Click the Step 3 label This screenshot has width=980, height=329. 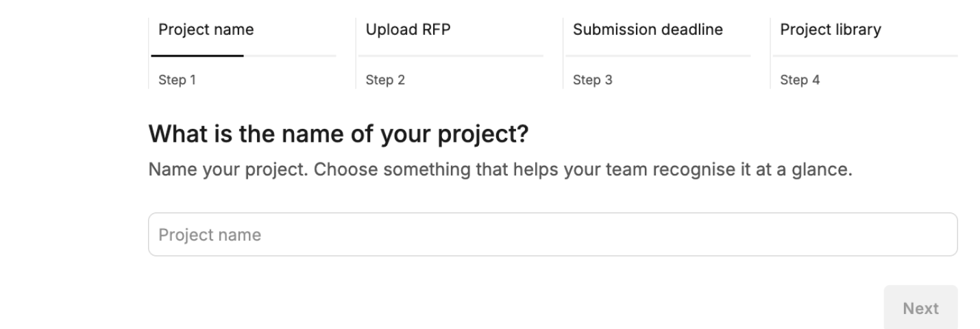pyautogui.click(x=593, y=80)
